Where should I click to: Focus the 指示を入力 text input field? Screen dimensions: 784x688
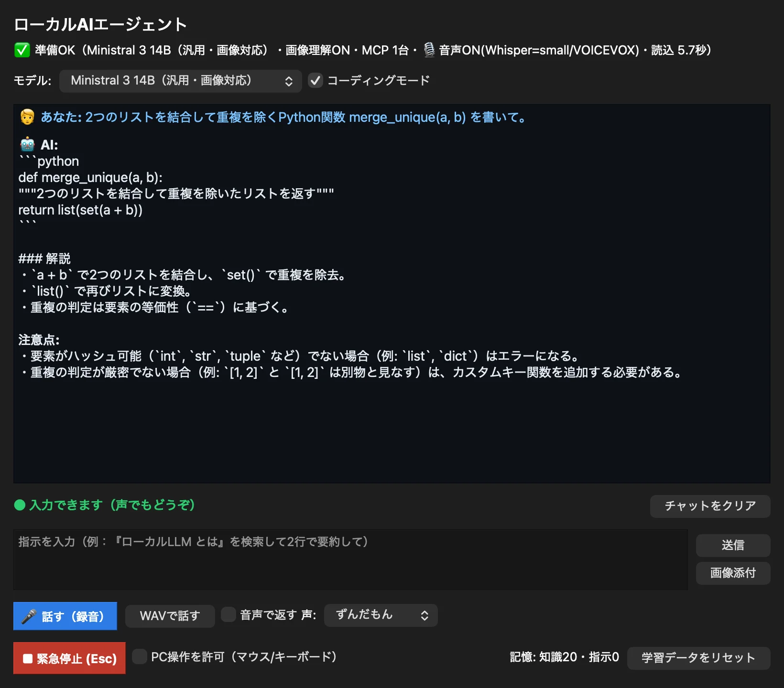(x=350, y=559)
